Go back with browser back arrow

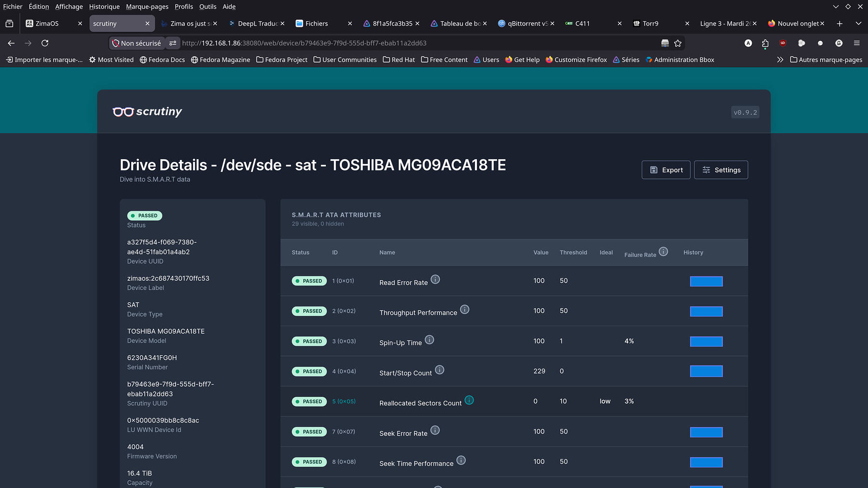coord(11,43)
